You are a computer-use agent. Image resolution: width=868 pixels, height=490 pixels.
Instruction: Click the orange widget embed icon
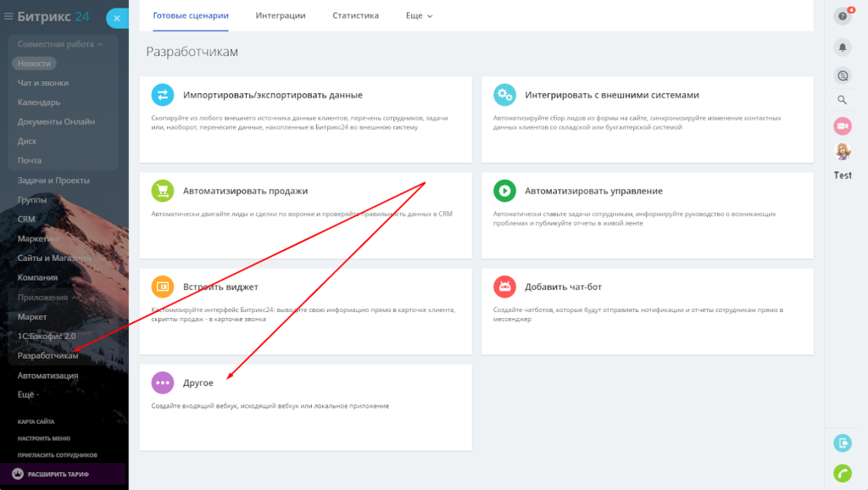[162, 287]
